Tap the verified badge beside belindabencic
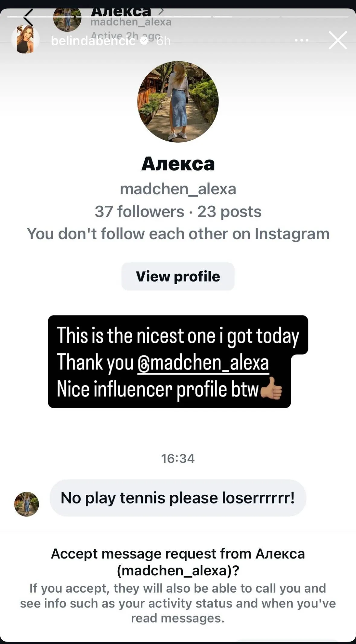 (145, 41)
